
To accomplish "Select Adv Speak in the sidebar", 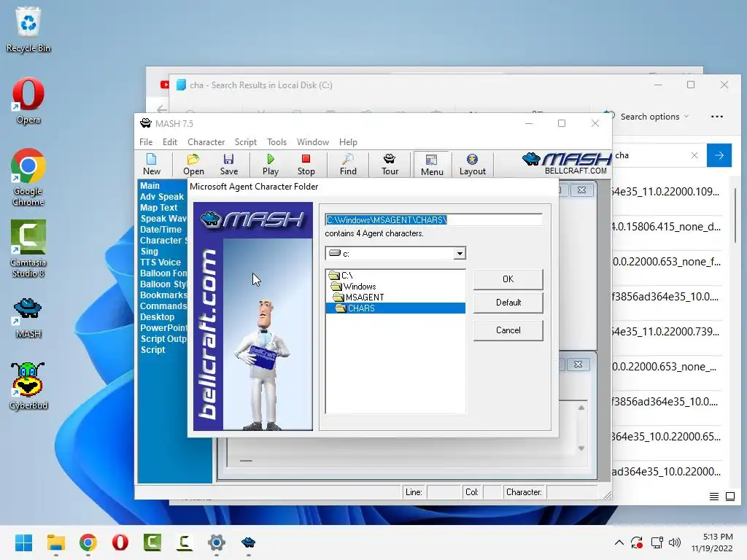I will point(162,197).
